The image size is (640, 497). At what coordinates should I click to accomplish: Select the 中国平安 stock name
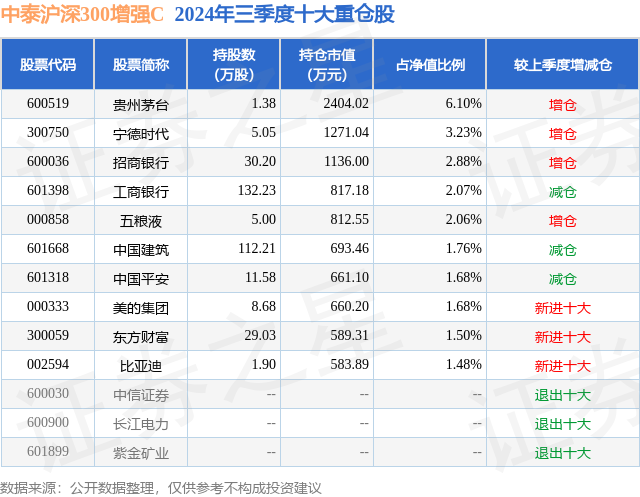point(141,279)
